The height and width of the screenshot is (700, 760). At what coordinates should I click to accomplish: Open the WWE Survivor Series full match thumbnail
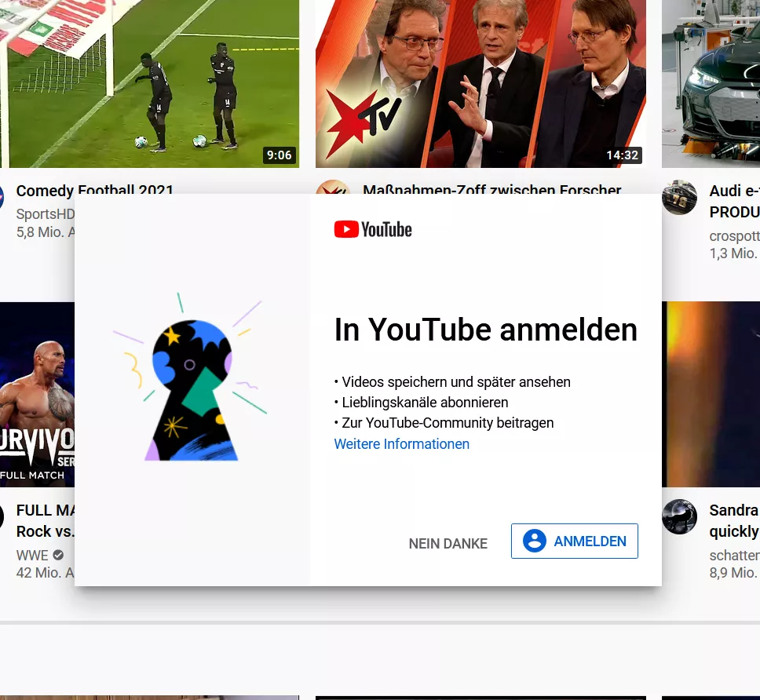38,394
